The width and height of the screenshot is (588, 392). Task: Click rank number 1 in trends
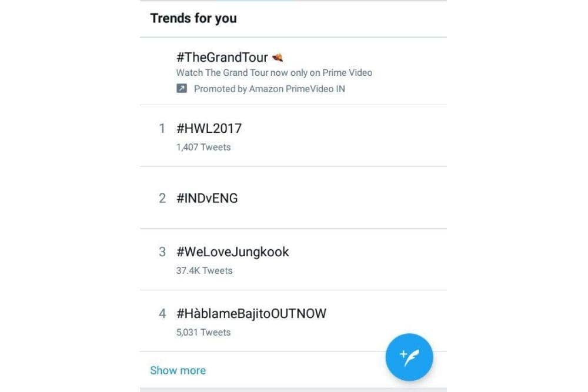click(162, 129)
